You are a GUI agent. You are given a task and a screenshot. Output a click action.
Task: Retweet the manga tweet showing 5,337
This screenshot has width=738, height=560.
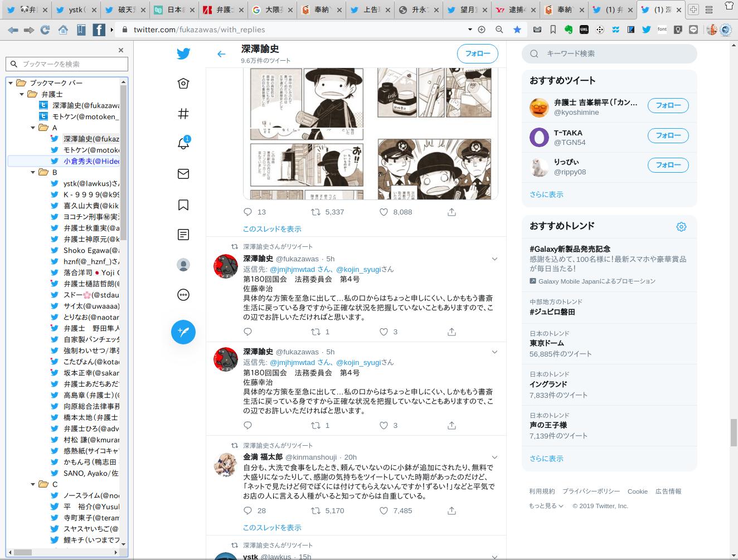[315, 212]
